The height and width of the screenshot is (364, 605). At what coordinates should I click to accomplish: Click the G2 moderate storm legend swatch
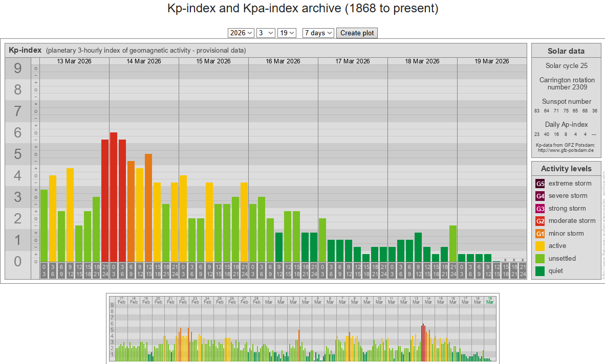(540, 221)
